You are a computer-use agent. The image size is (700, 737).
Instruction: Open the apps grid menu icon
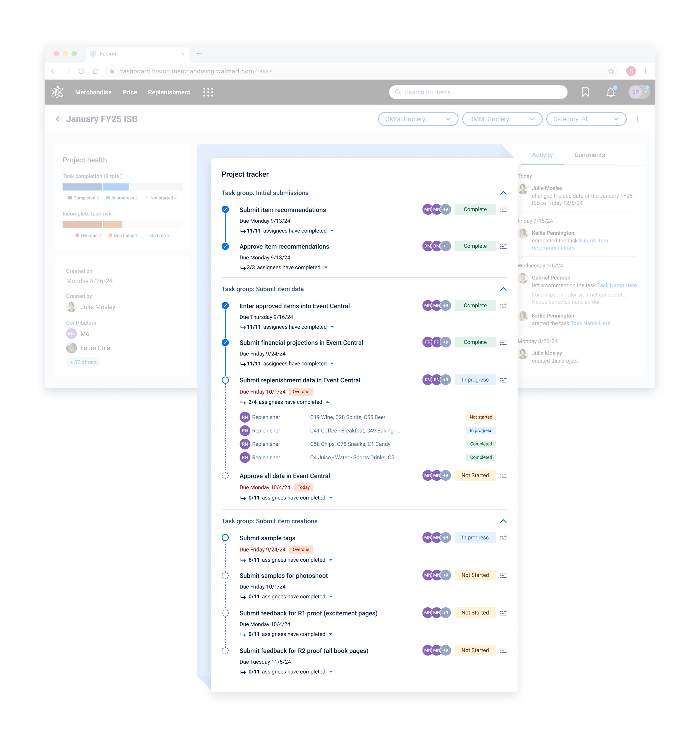(x=208, y=92)
